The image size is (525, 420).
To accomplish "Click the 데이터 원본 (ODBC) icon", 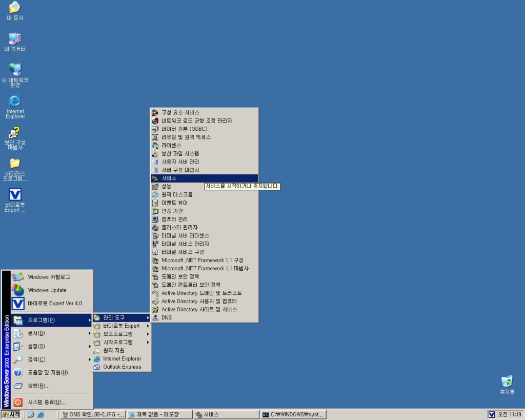I will point(155,129).
